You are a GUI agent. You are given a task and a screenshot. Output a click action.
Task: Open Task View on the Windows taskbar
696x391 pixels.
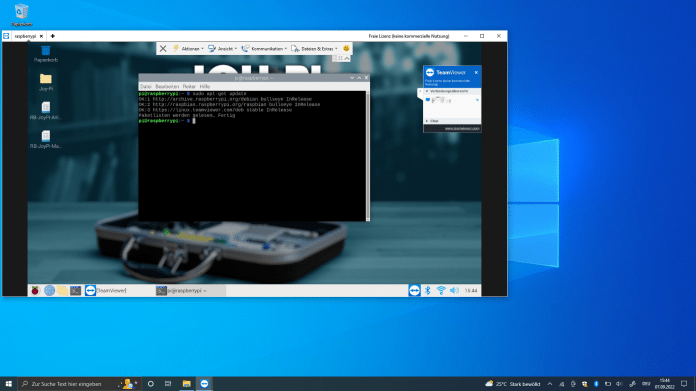click(x=168, y=384)
